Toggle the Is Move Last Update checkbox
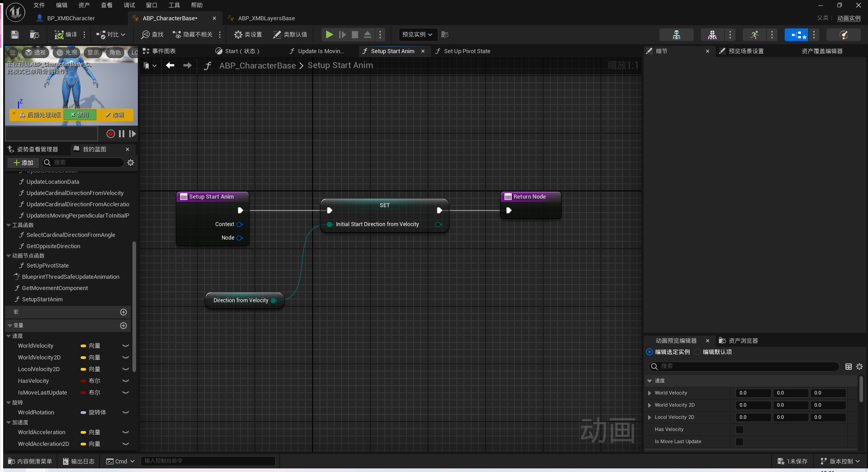The height and width of the screenshot is (472, 868). [739, 442]
